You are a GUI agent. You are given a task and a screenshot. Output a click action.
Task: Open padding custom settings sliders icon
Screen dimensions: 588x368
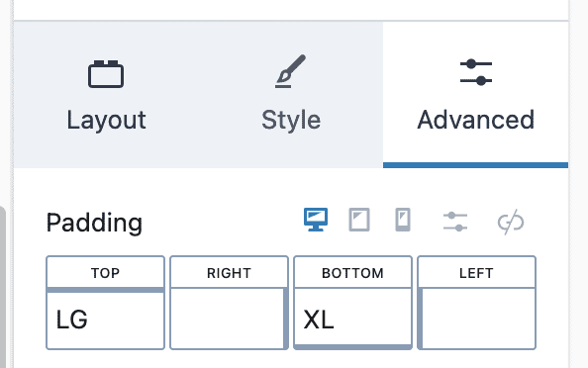455,222
